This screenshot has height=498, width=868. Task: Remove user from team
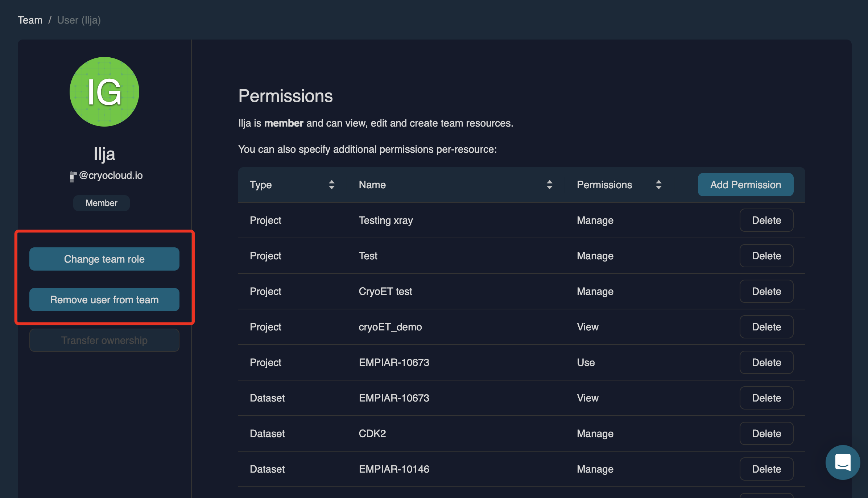point(104,300)
